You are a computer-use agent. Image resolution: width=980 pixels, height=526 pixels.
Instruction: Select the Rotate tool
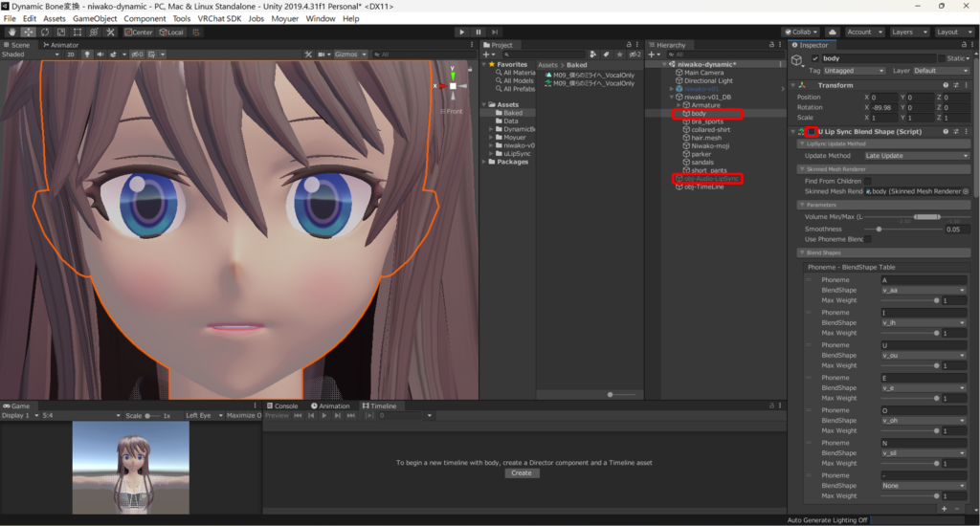[45, 32]
